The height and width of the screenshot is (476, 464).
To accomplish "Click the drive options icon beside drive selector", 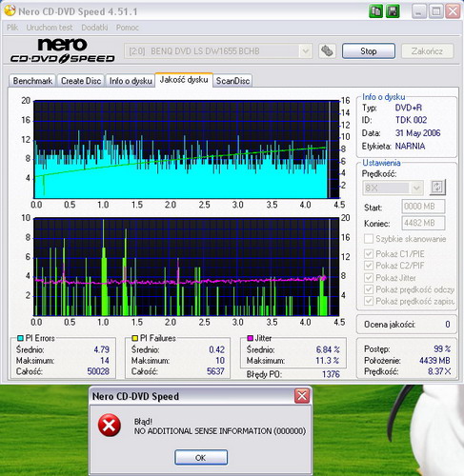I will (x=327, y=50).
